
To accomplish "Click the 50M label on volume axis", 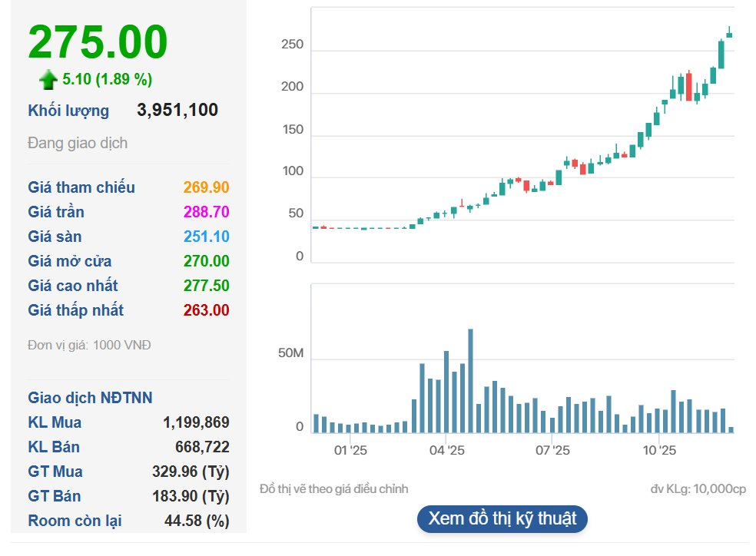I will (290, 354).
